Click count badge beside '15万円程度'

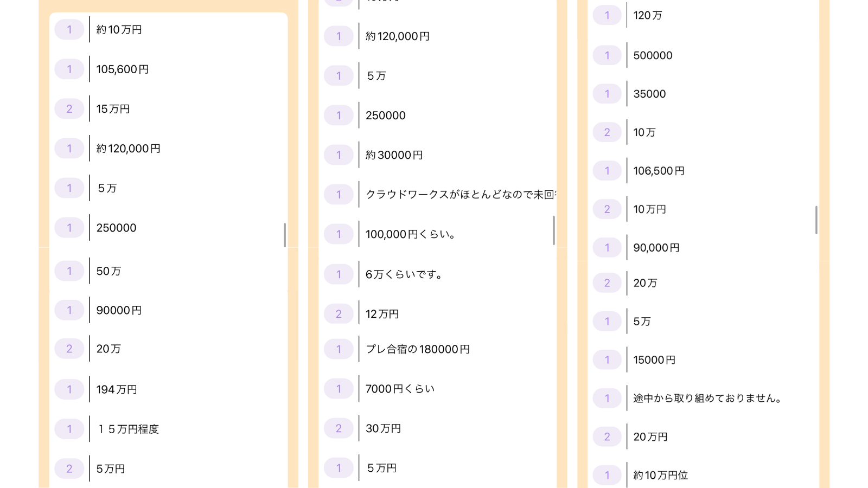(x=69, y=429)
